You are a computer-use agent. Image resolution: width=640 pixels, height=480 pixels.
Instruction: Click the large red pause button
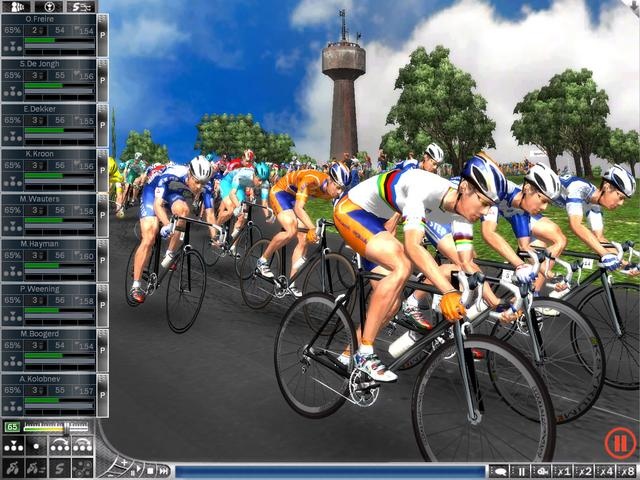(x=619, y=442)
